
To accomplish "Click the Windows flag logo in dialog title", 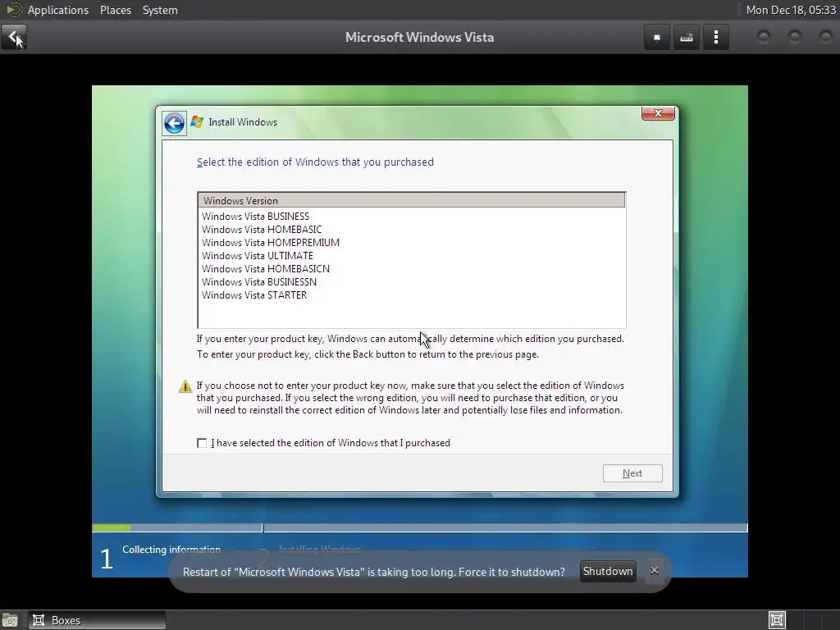I will pos(197,121).
